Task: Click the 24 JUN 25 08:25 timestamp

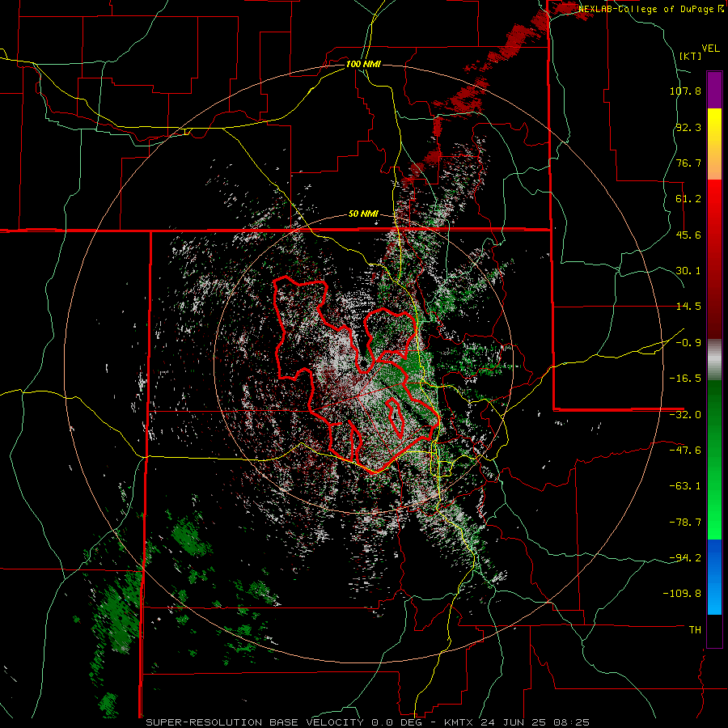Action: point(535,722)
